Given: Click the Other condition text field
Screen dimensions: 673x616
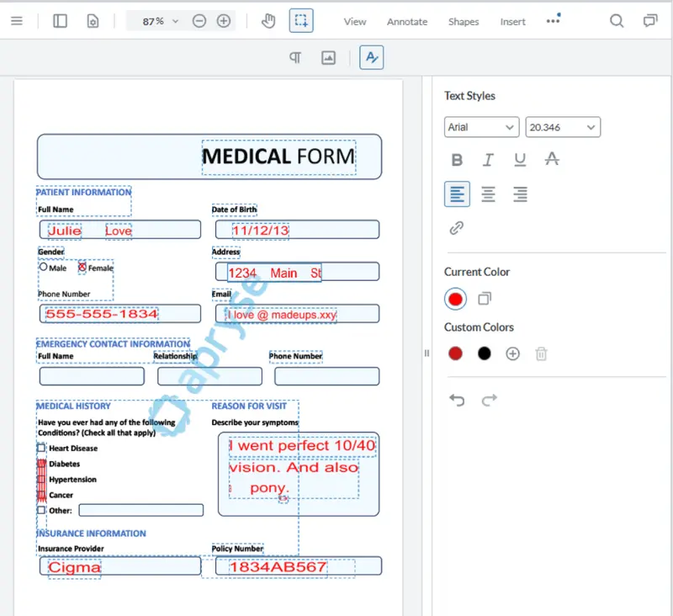Looking at the screenshot, I should click(141, 510).
